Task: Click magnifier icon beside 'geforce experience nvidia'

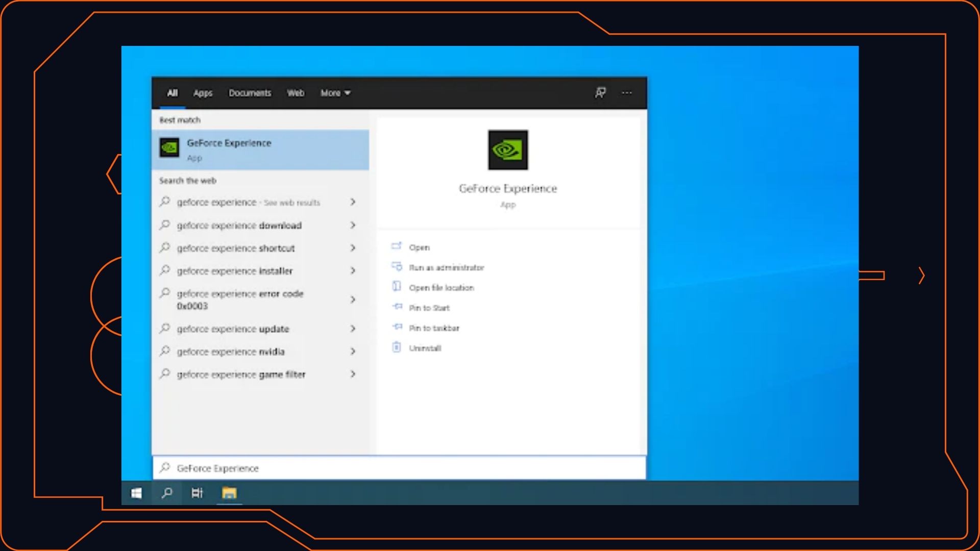Action: point(164,351)
